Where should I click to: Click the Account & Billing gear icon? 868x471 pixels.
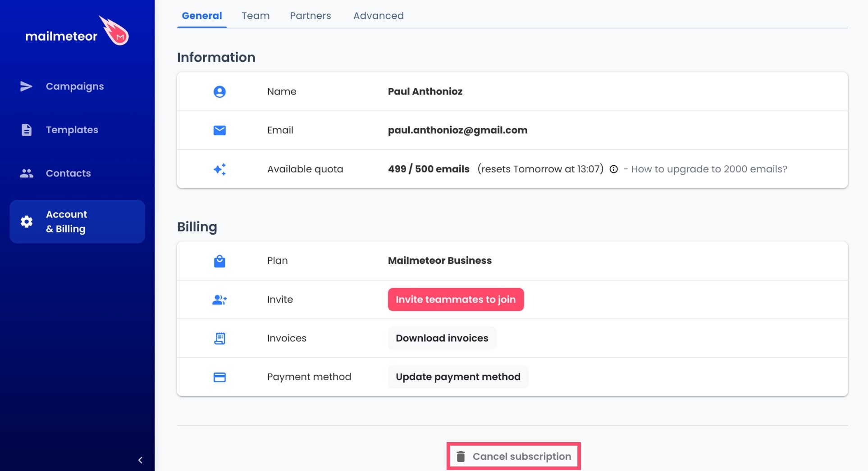tap(27, 222)
